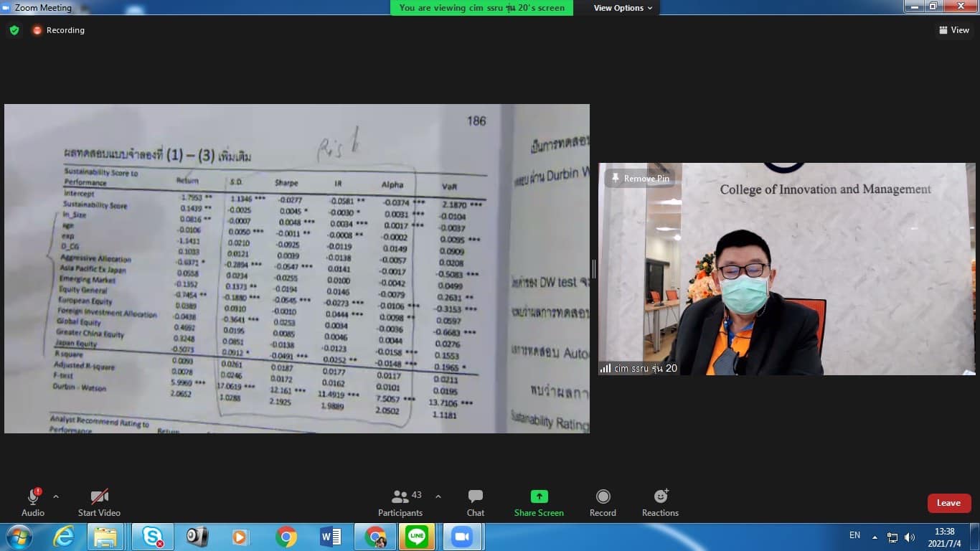
Task: Leave the meeting
Action: pos(948,503)
